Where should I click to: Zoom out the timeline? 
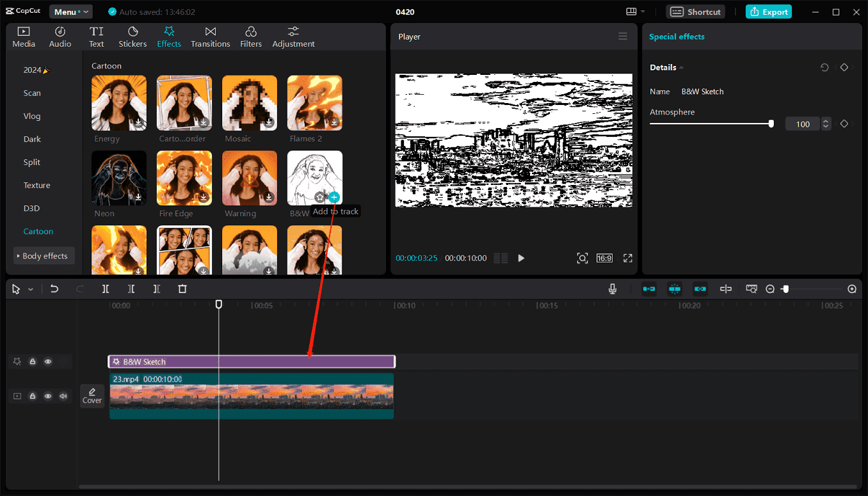tap(770, 289)
